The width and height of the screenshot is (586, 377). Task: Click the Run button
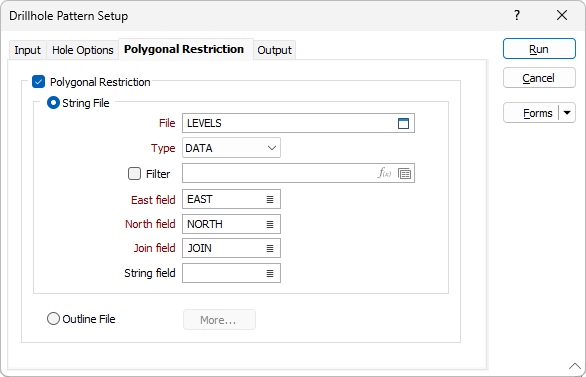539,49
